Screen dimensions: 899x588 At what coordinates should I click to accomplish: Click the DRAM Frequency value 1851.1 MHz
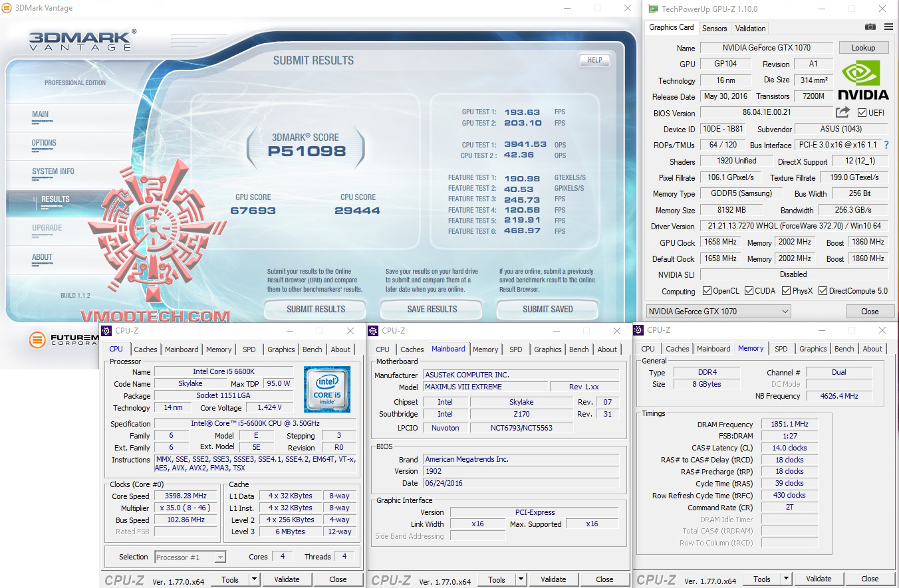[x=789, y=425]
